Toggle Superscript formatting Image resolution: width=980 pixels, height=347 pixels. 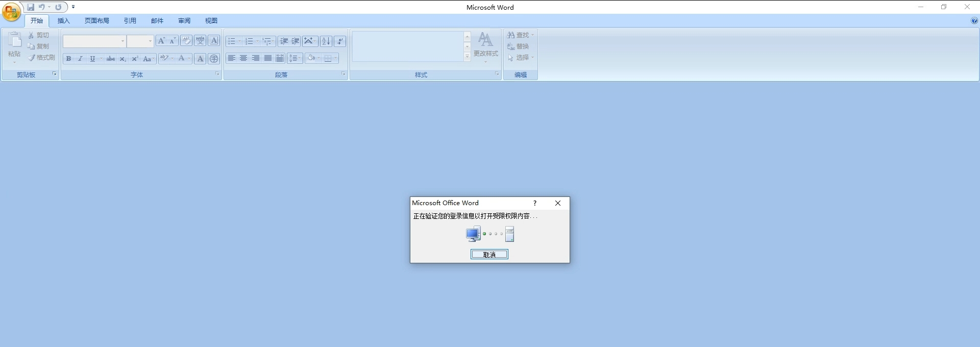(135, 59)
